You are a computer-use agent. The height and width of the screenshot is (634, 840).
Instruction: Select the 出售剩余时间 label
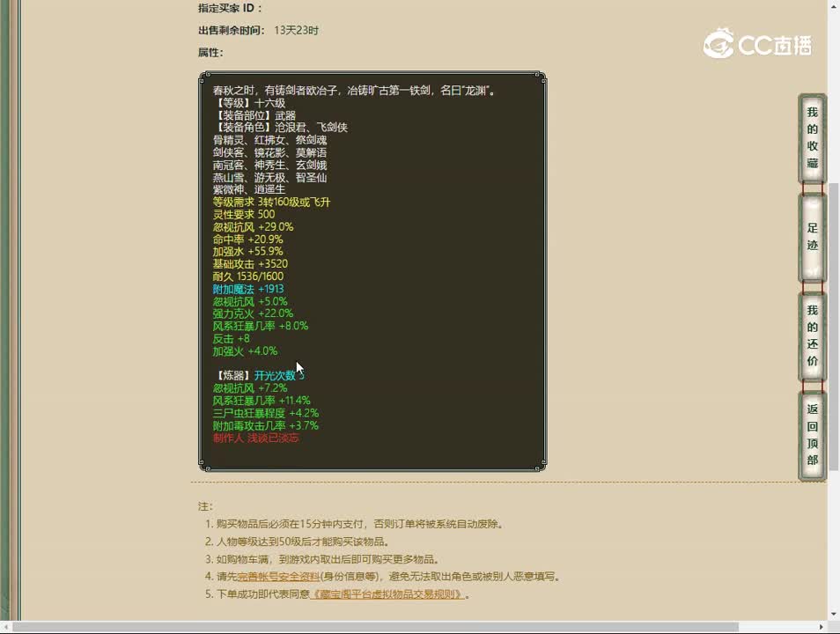click(x=232, y=31)
